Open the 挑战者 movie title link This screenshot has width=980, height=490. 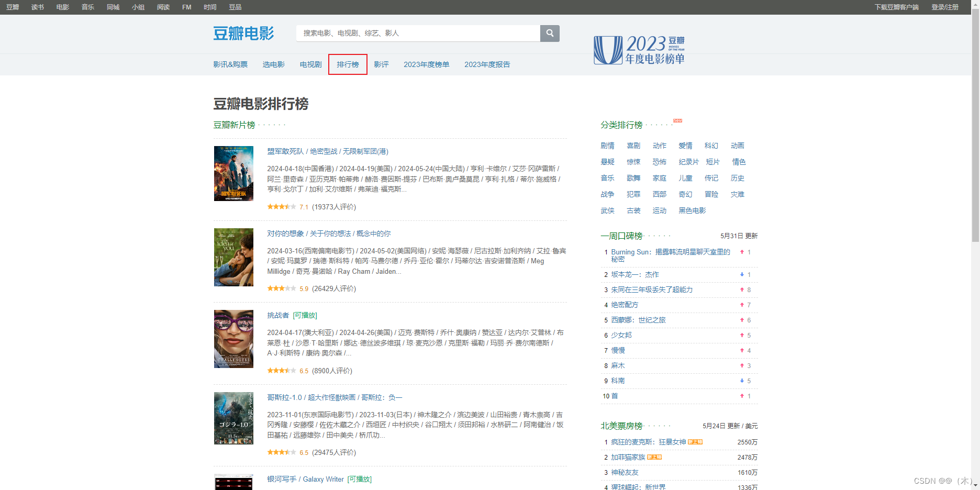point(278,315)
